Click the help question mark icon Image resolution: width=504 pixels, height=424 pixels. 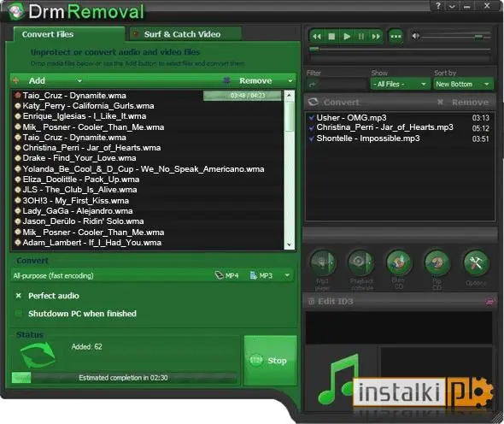[438, 5]
